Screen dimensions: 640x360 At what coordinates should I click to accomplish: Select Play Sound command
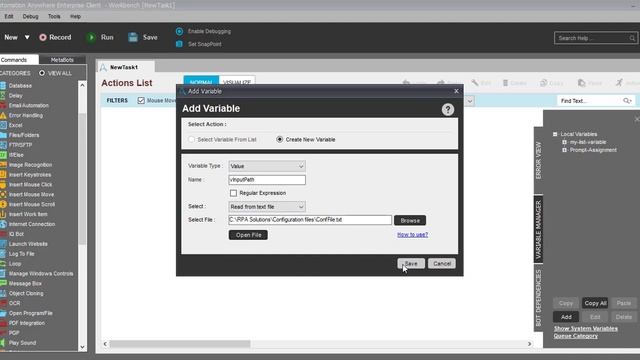[22, 343]
